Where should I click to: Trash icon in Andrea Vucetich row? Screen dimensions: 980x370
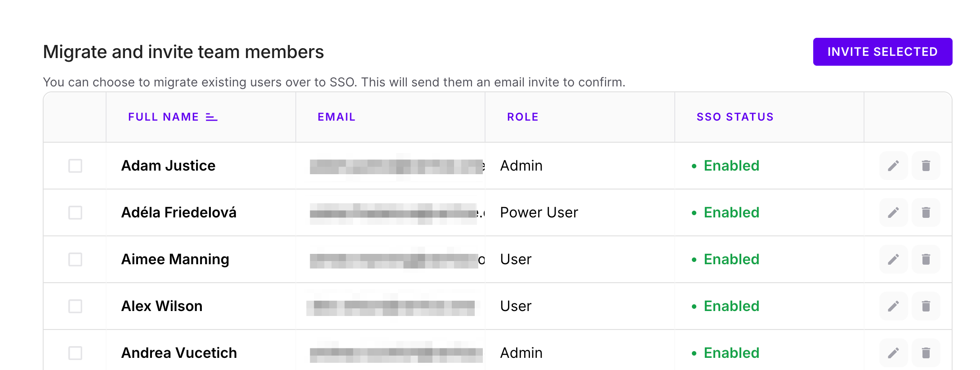coord(926,353)
